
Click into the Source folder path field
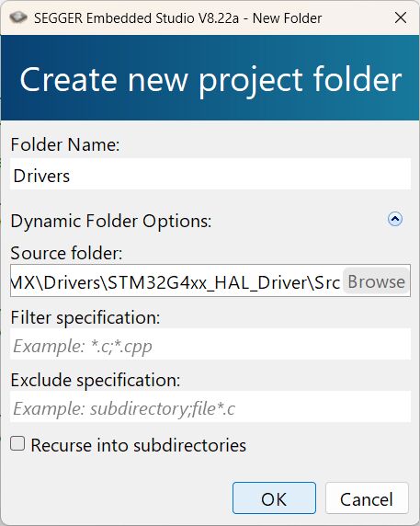[x=176, y=281]
